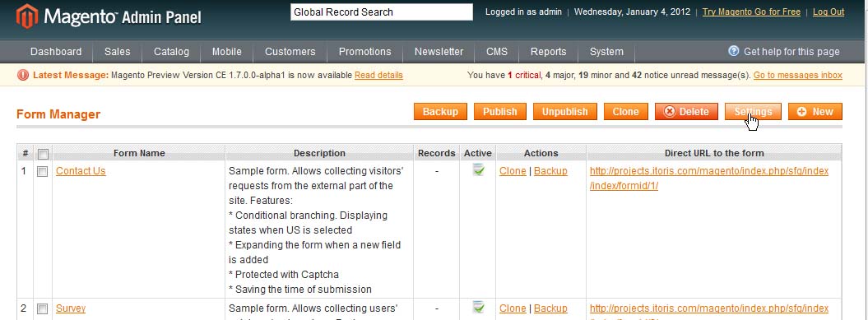
Task: Click the Actions column header
Action: pyautogui.click(x=541, y=153)
